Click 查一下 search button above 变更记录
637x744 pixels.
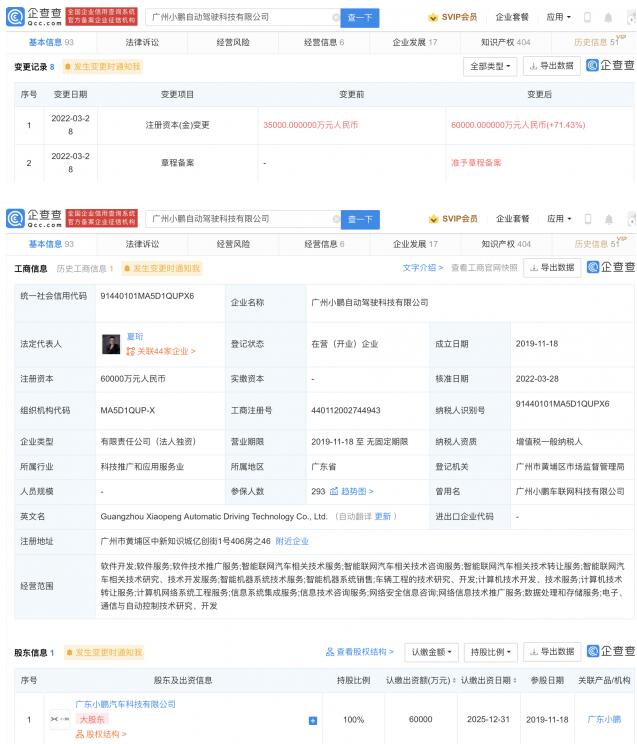pyautogui.click(x=360, y=18)
